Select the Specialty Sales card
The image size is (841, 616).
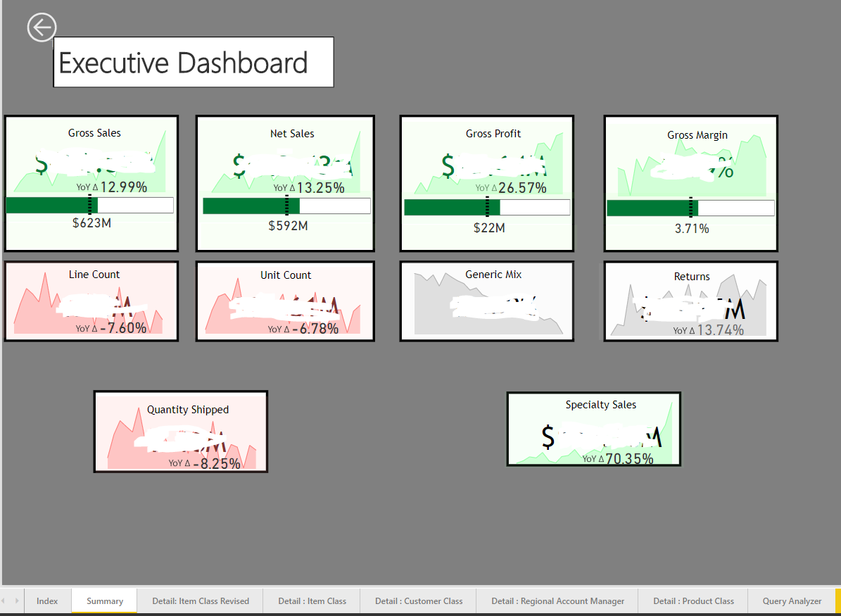594,429
